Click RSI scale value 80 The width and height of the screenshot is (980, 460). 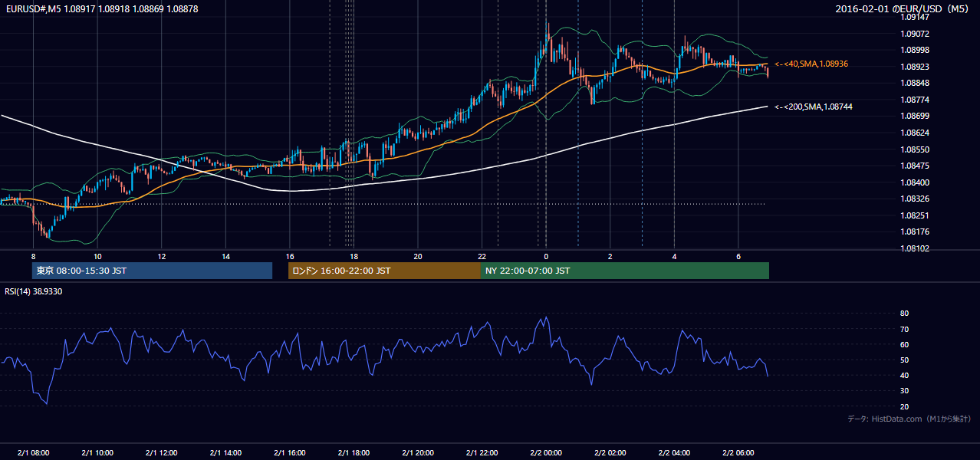[x=904, y=314]
